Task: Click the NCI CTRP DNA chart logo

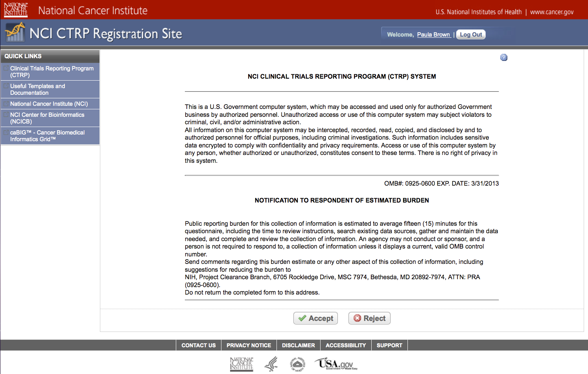Action: tap(15, 32)
